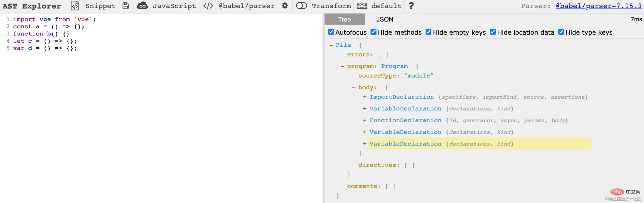The height and width of the screenshot is (203, 644).
Task: Expand the ImportDeclaration node
Action: 365,97
